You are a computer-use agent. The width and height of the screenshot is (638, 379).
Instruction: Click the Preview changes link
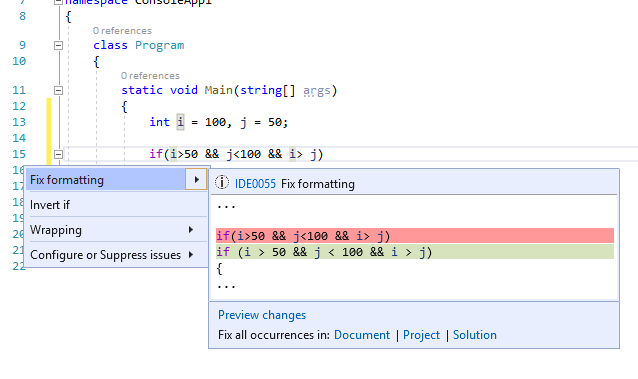pyautogui.click(x=262, y=315)
